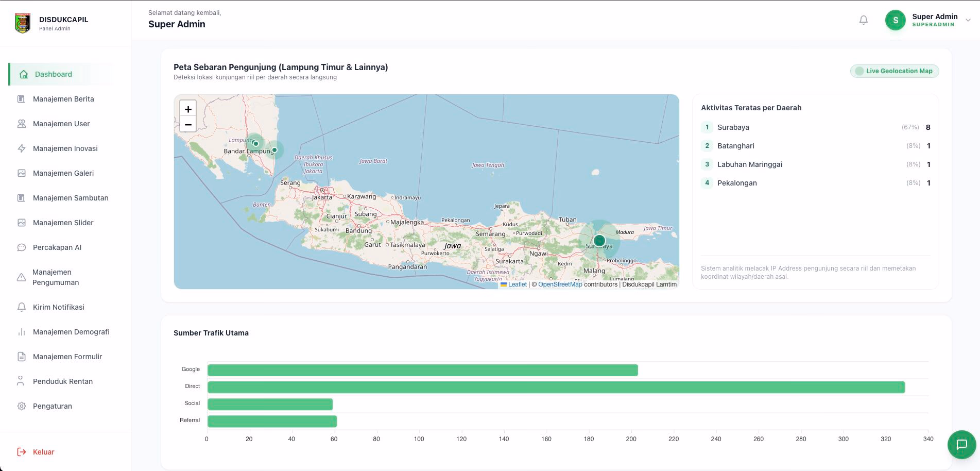Screen dimensions: 980x471
Task: Click Manajemen Formulir menu label
Action: tap(67, 357)
